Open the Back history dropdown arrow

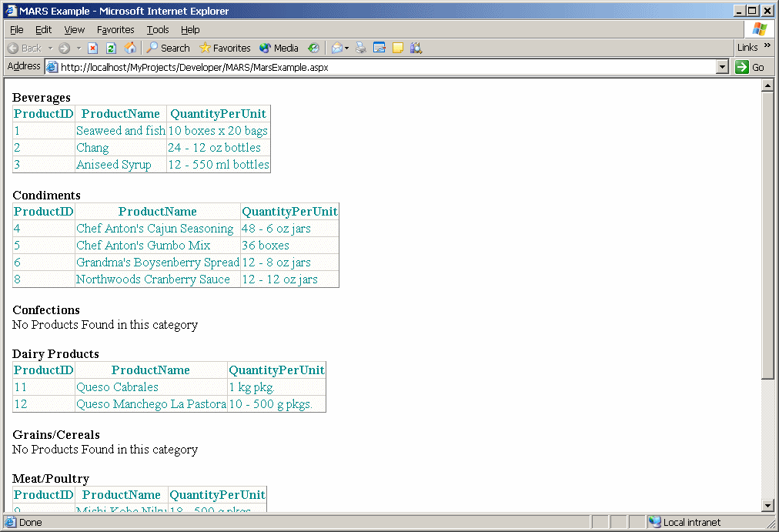(50, 49)
